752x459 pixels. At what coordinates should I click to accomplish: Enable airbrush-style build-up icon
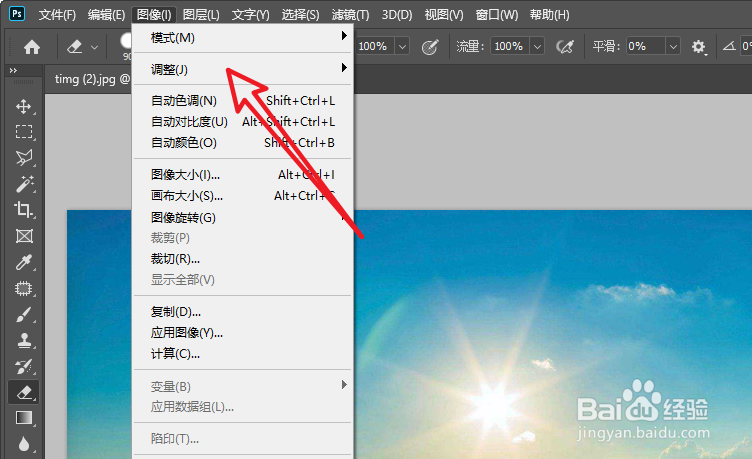(x=565, y=47)
